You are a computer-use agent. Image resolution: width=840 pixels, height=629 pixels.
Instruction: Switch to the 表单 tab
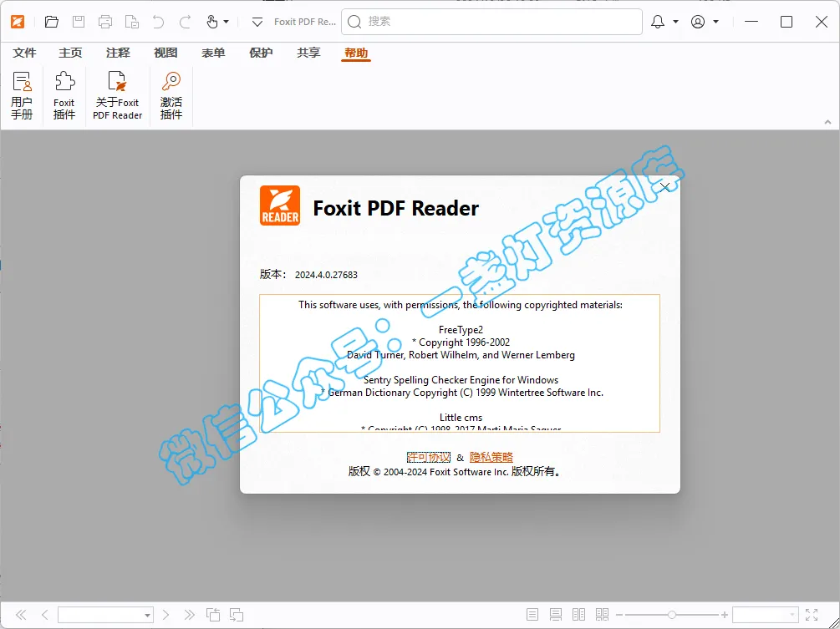(x=213, y=53)
